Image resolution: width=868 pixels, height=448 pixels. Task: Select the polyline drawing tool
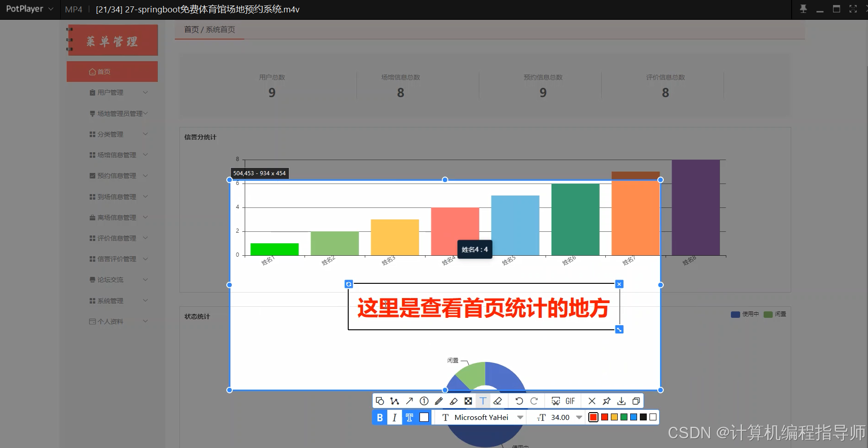(395, 401)
